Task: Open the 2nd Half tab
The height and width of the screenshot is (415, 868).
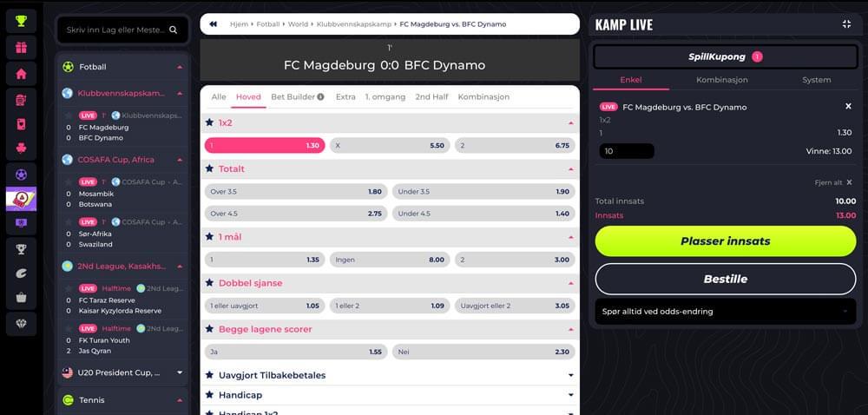Action: (431, 97)
